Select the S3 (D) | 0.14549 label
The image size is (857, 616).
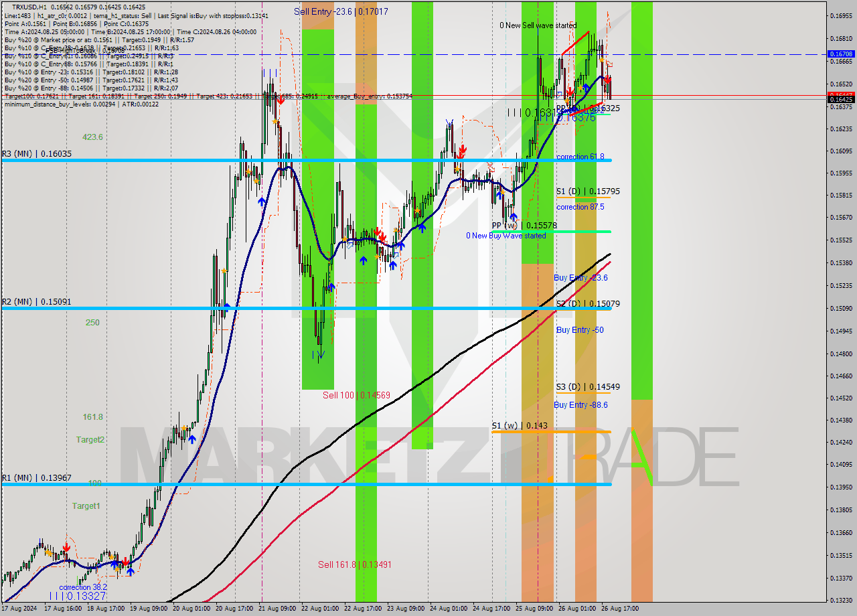coord(588,386)
